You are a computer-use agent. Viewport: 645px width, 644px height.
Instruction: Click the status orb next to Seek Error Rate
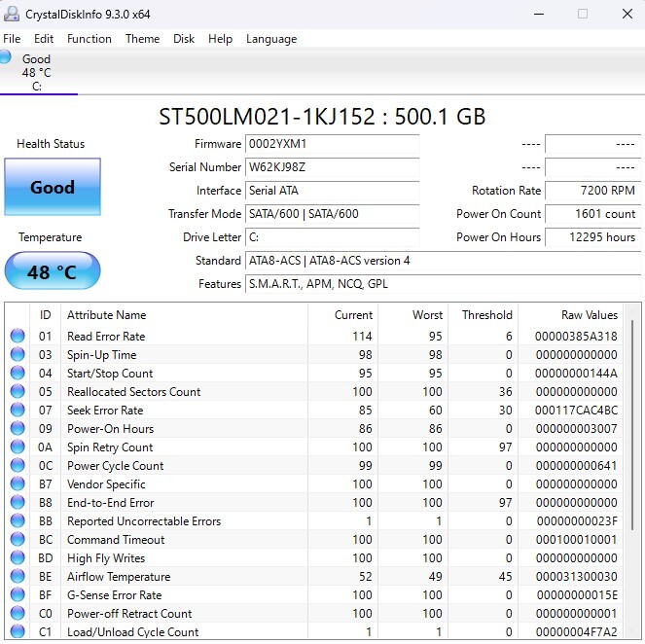[x=18, y=410]
